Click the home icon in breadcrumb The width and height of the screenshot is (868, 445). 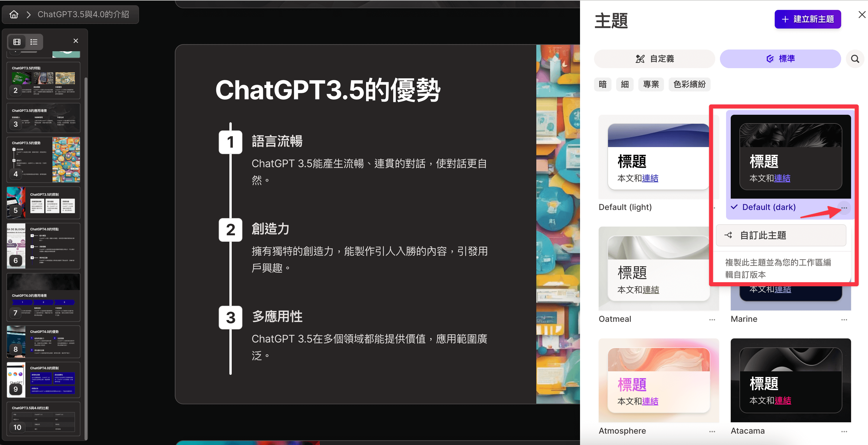pos(14,15)
